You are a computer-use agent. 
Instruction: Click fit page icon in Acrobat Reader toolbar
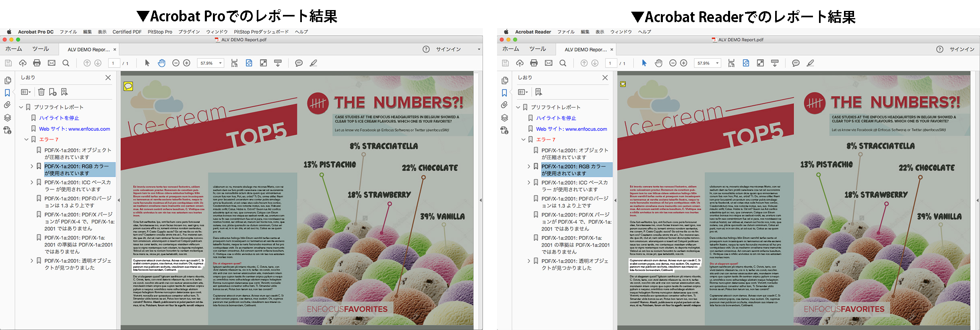tap(746, 63)
